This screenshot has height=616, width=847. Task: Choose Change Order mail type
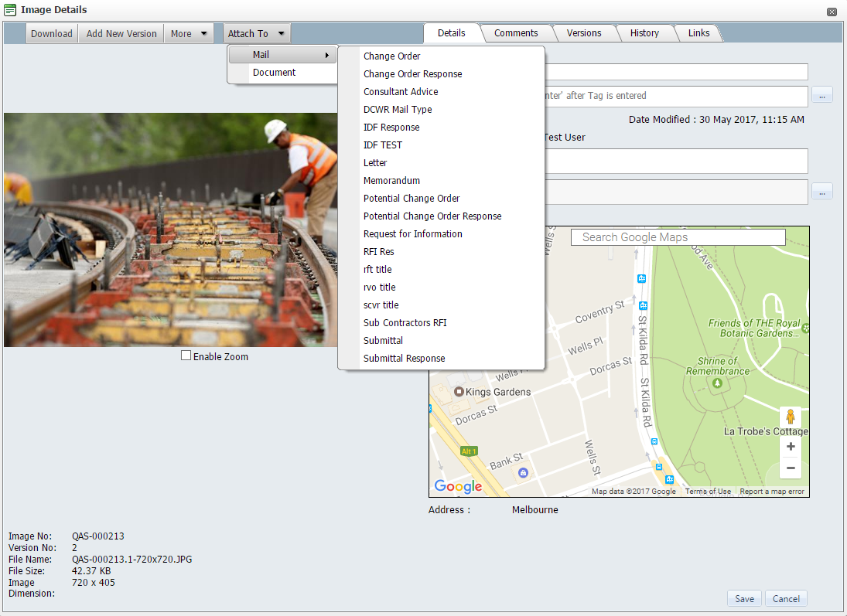pyautogui.click(x=391, y=56)
